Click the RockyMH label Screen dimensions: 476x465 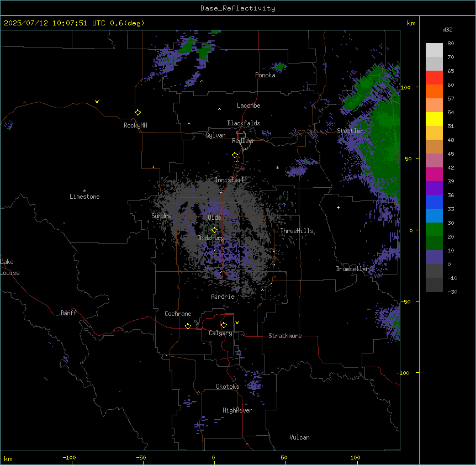(x=135, y=125)
